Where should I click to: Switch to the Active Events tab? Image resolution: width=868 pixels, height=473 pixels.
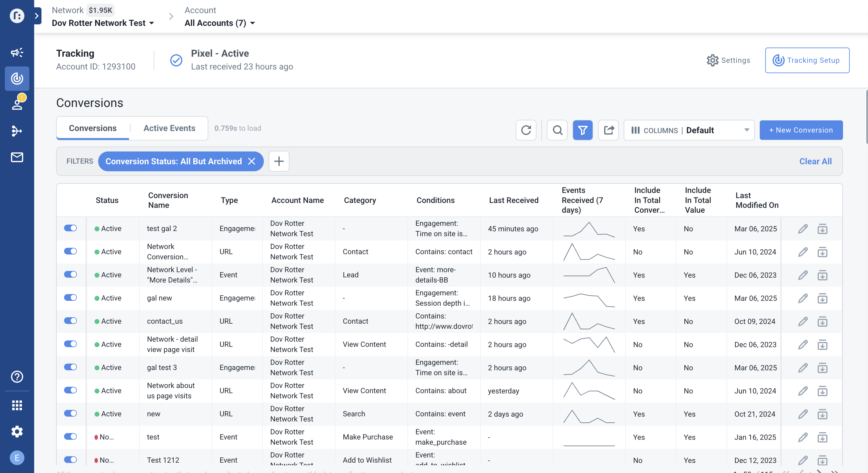[x=169, y=128]
